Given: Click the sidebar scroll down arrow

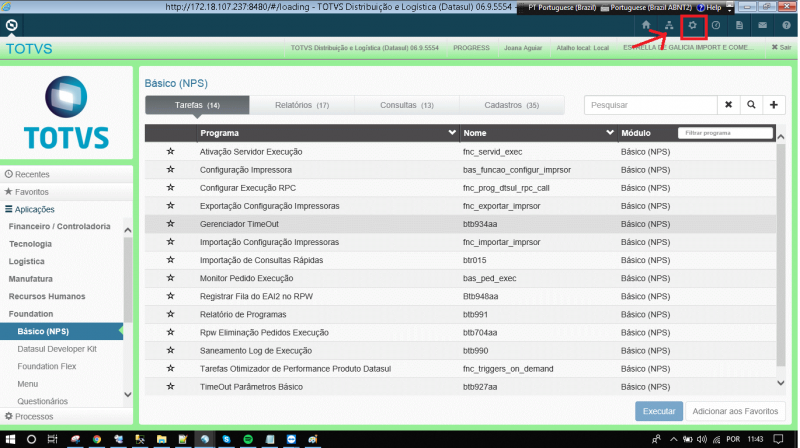Looking at the screenshot, I should point(128,394).
